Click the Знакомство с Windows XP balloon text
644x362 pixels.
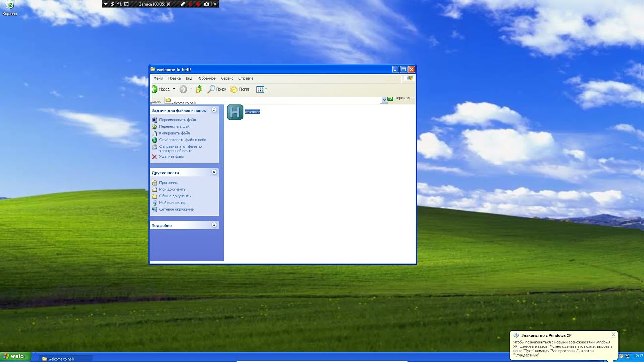tap(546, 335)
